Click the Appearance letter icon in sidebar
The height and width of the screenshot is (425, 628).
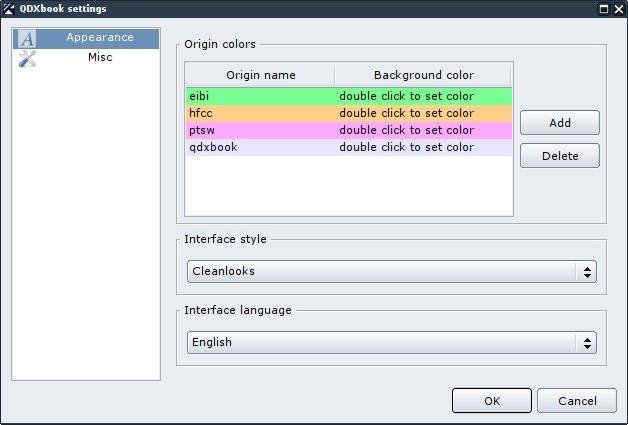pos(28,38)
